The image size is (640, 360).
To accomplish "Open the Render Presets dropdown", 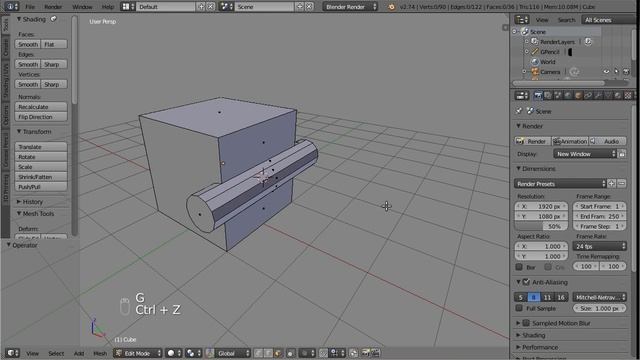I will (560, 184).
